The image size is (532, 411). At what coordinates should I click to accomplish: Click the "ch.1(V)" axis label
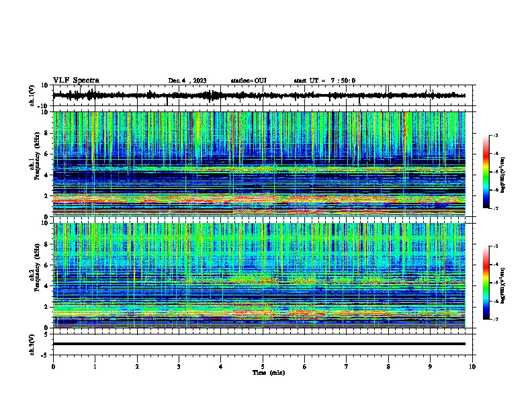click(32, 95)
